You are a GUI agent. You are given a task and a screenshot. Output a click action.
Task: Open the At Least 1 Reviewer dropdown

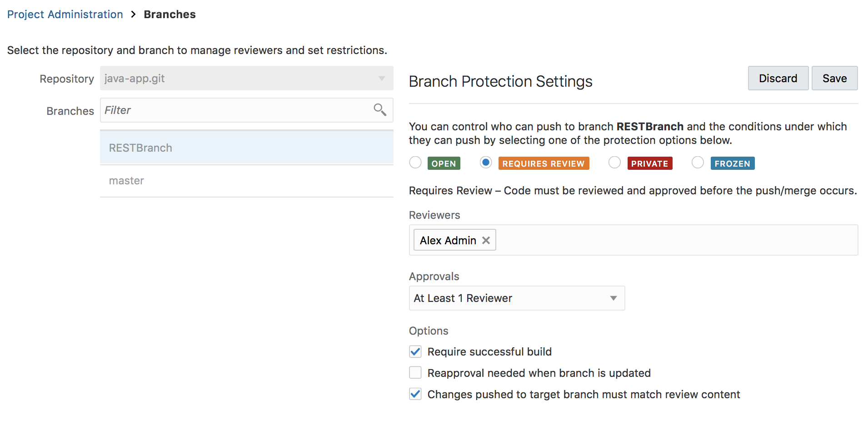click(x=516, y=298)
